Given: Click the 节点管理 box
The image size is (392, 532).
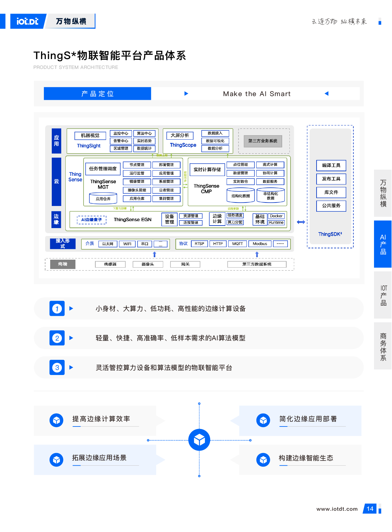Looking at the screenshot, I should click(x=137, y=165).
